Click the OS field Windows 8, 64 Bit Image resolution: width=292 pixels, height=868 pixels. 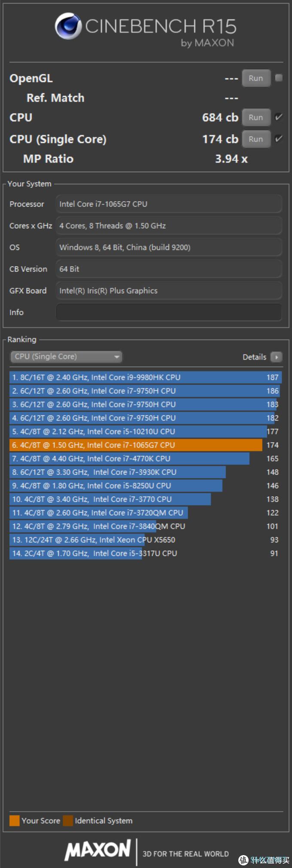[x=169, y=247]
